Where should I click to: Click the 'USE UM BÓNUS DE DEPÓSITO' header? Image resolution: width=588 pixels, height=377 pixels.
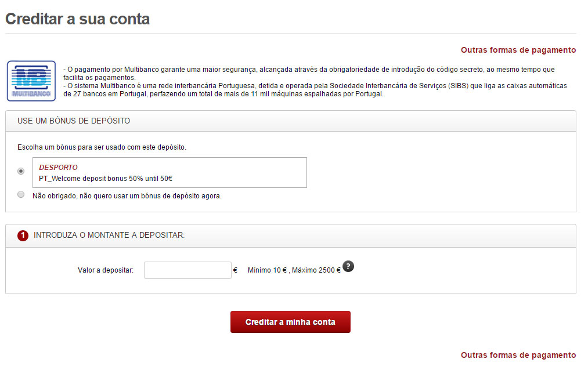coord(74,121)
